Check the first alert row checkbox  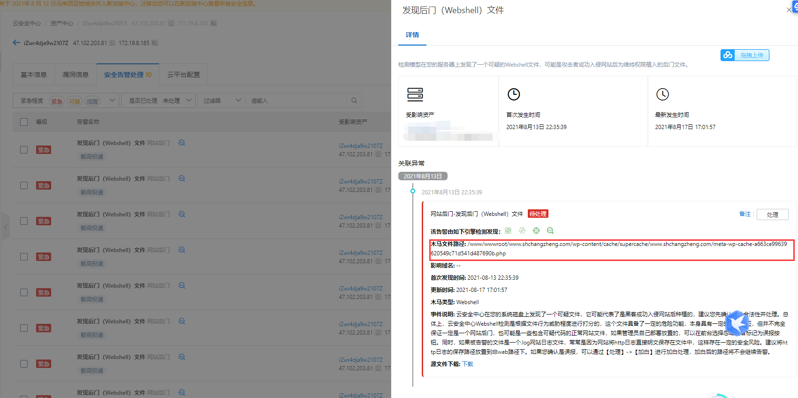tap(24, 150)
